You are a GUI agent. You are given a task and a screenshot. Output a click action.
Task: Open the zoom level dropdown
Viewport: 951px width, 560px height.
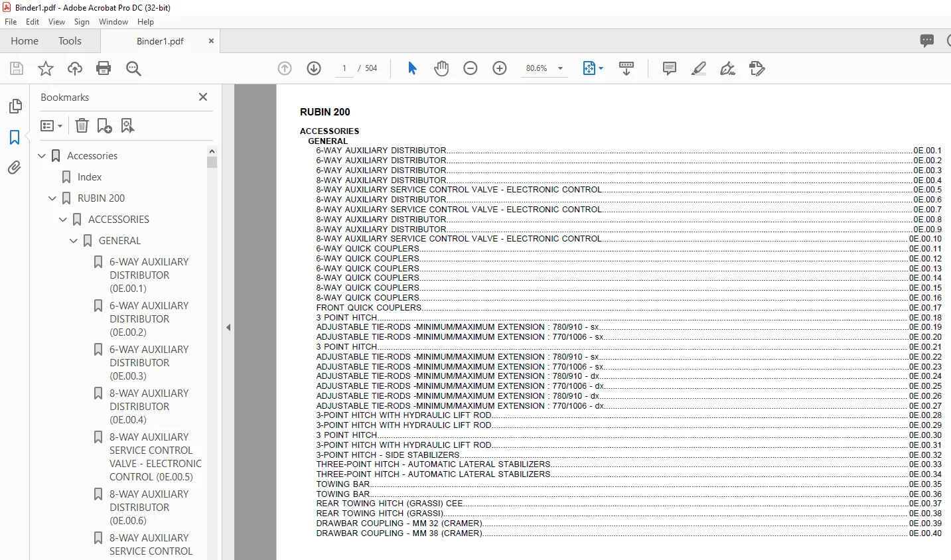pyautogui.click(x=561, y=68)
